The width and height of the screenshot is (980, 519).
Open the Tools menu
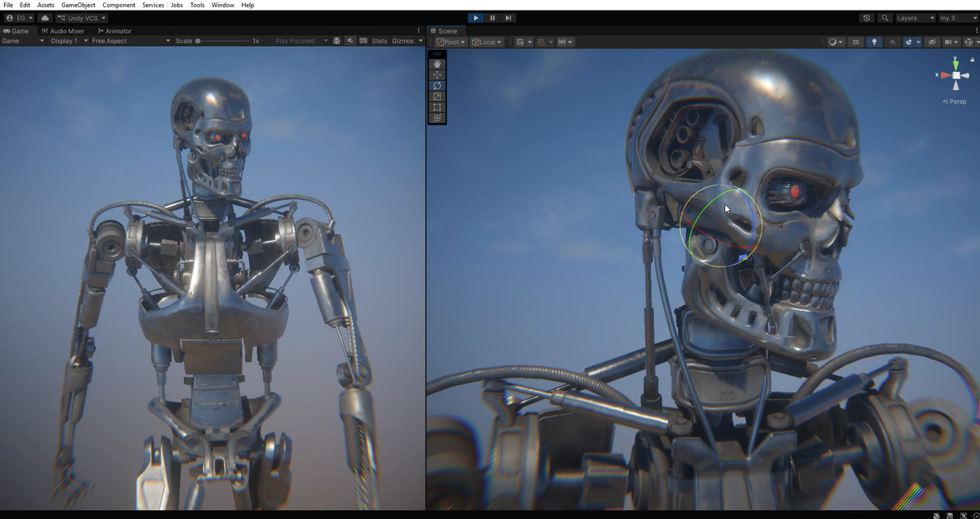(x=198, y=5)
